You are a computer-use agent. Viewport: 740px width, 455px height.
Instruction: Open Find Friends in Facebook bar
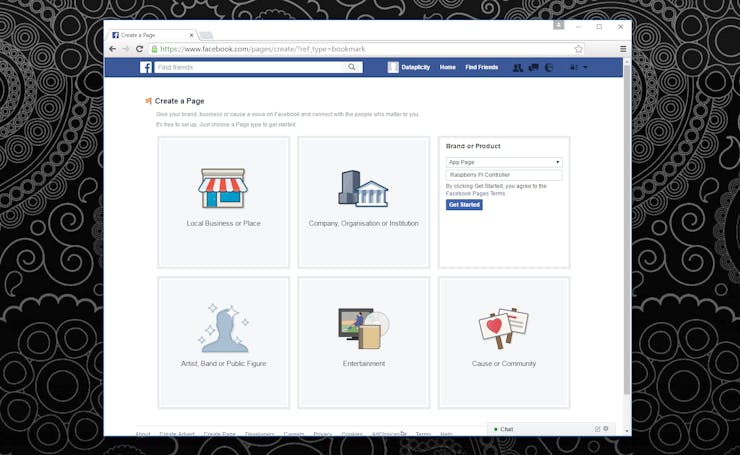point(481,67)
